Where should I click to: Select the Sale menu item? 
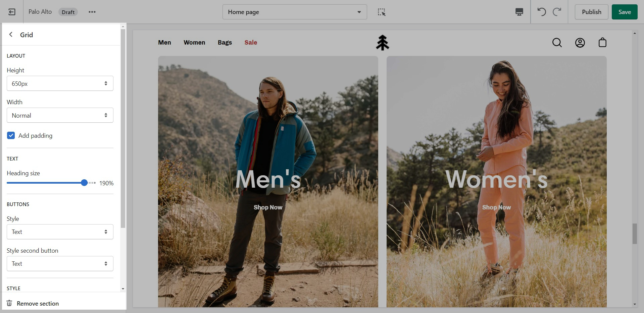251,43
